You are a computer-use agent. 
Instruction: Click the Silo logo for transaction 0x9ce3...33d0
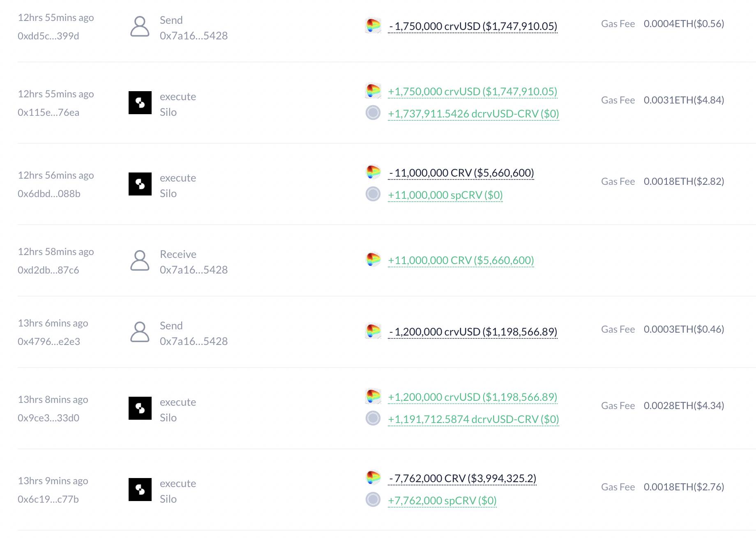click(140, 408)
